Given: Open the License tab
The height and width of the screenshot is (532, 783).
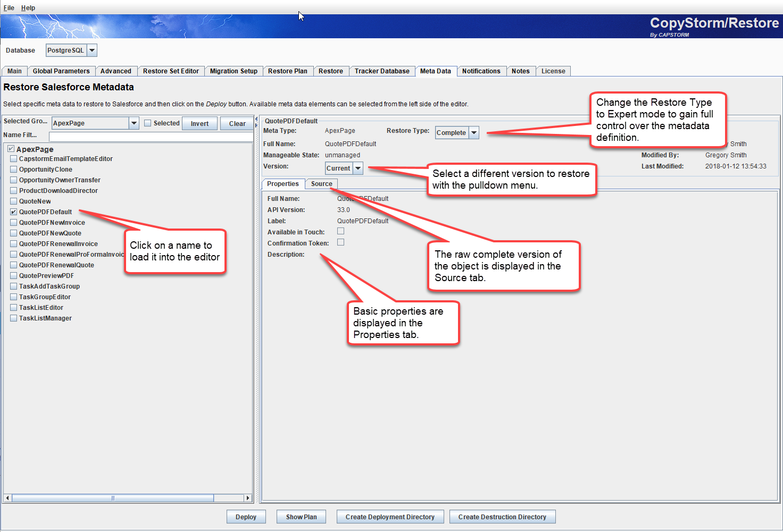Looking at the screenshot, I should click(553, 71).
